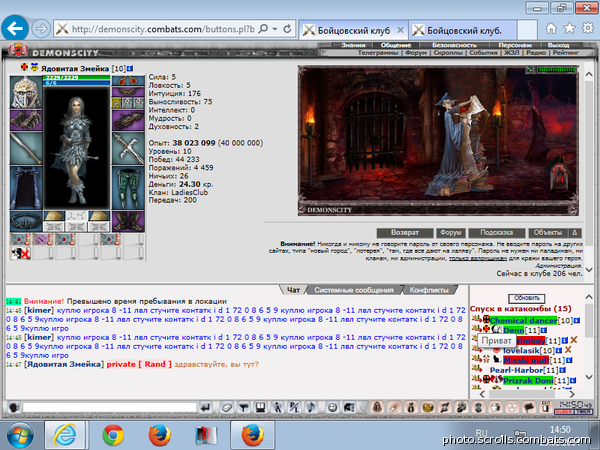Viewport: 600px width, 450px height.
Task: Click the winged amulet slot
Action: click(x=128, y=92)
